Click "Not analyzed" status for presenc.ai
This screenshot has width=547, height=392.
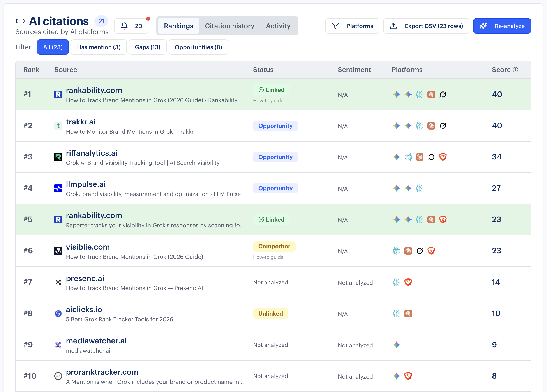[270, 282]
